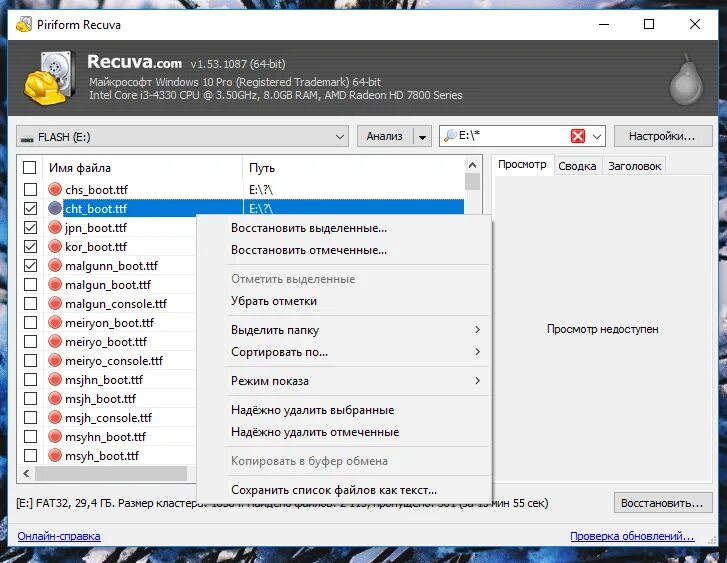This screenshot has width=727, height=563.
Task: Click the red status dot of meiryo_console.ttf
Action: pos(55,360)
